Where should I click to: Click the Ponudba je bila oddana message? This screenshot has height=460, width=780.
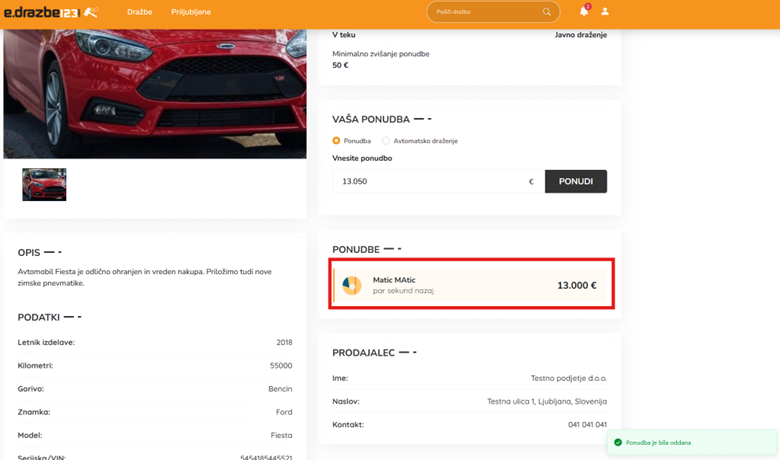(x=658, y=442)
